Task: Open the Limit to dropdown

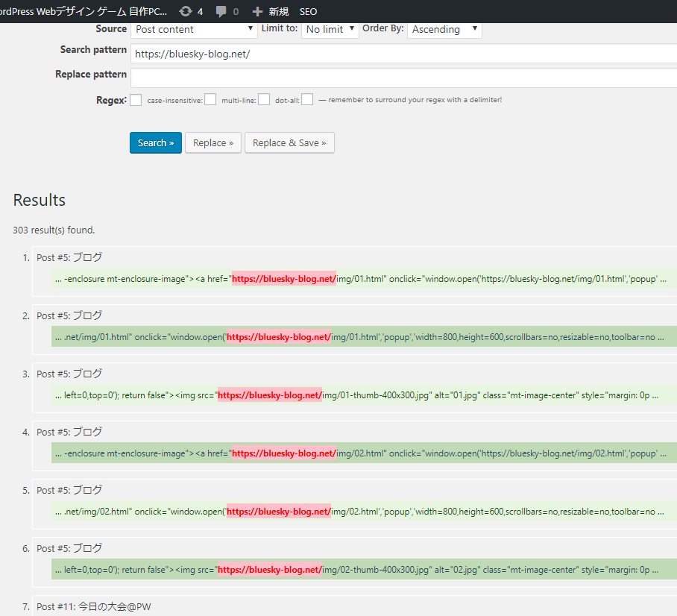Action: (330, 29)
